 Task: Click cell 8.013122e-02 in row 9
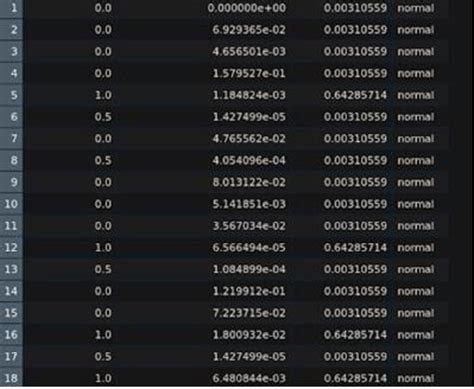click(x=249, y=182)
